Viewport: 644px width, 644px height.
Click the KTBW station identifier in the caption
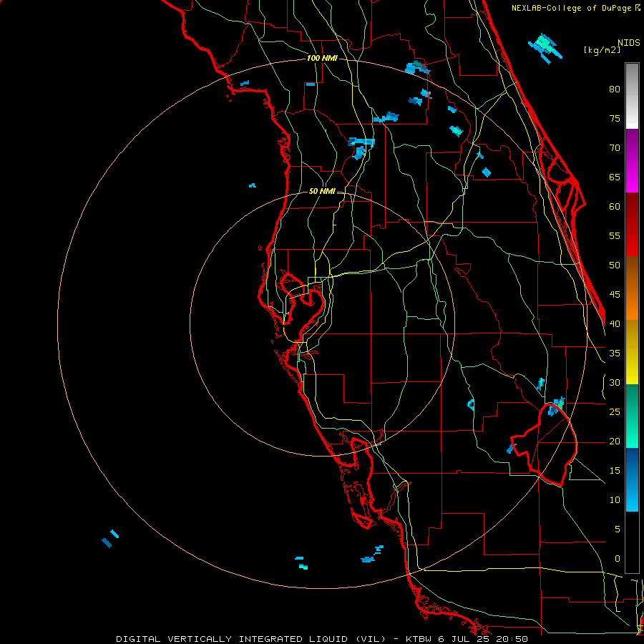coord(420,639)
